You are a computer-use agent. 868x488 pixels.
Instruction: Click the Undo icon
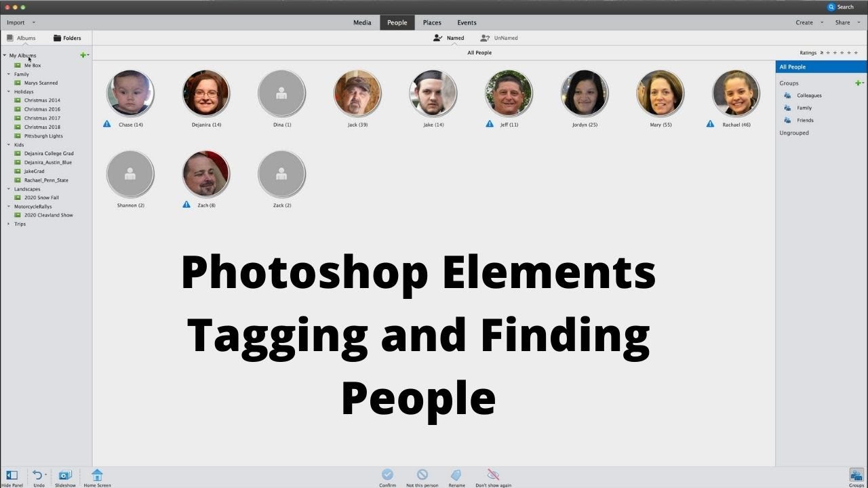[x=37, y=475]
